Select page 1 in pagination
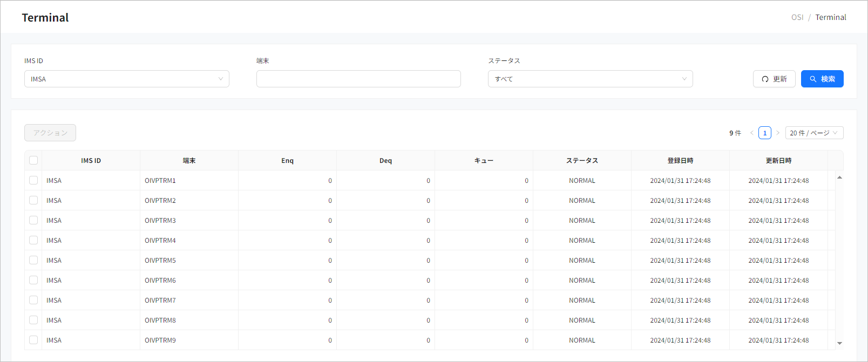Viewport: 868px width, 362px height. coord(764,133)
